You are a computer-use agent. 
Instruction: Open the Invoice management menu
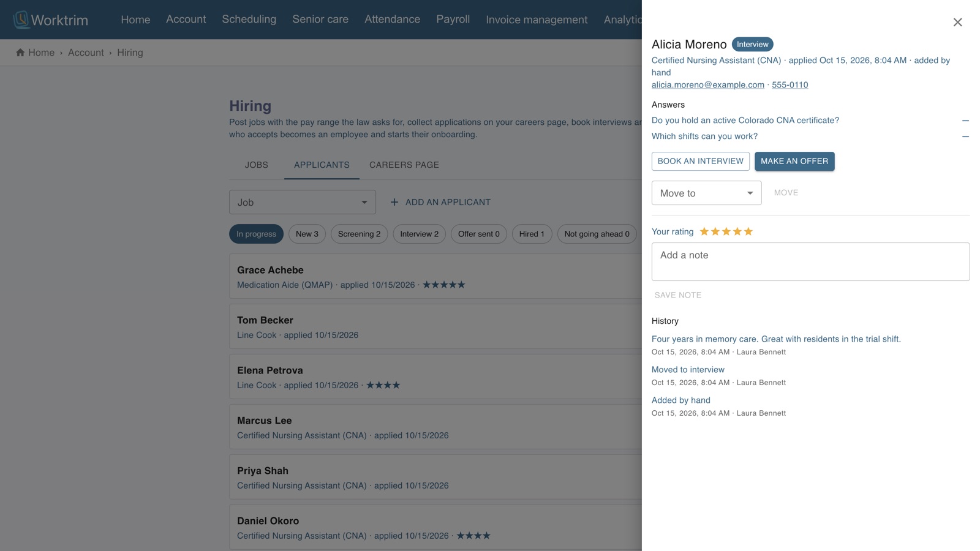pyautogui.click(x=537, y=20)
